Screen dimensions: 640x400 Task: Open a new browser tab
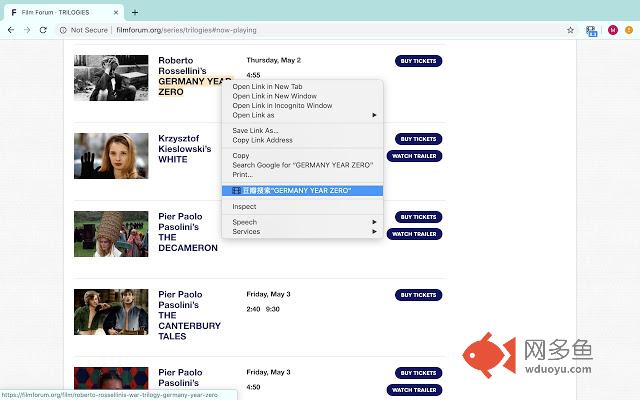(x=135, y=12)
